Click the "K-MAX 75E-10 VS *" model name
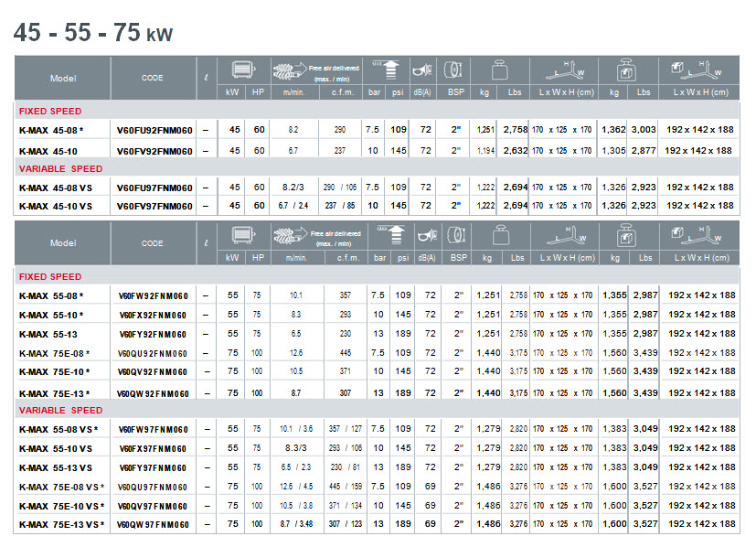The image size is (756, 547). pyautogui.click(x=62, y=507)
